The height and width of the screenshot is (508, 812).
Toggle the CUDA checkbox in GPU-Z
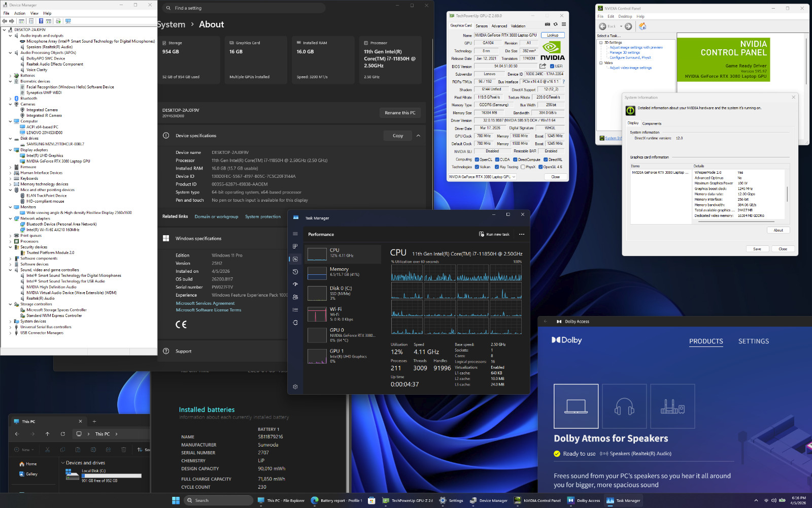(497, 160)
